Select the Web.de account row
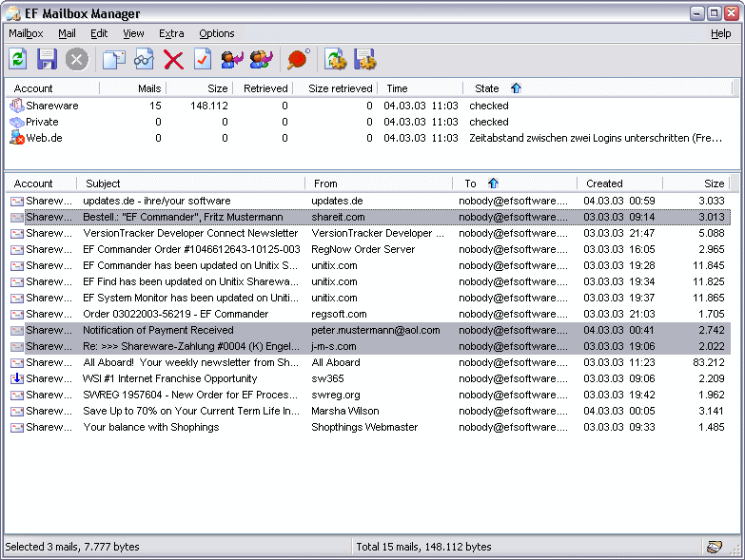 tap(371, 138)
